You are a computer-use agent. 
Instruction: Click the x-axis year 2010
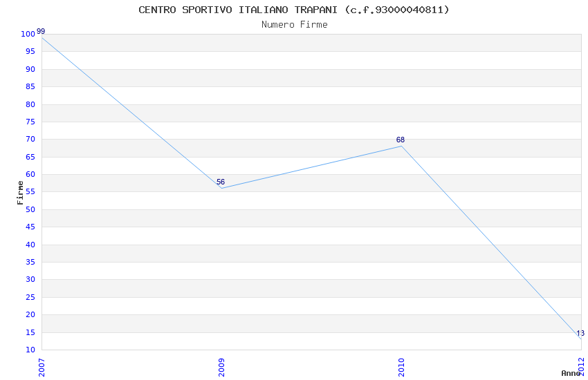401,368
